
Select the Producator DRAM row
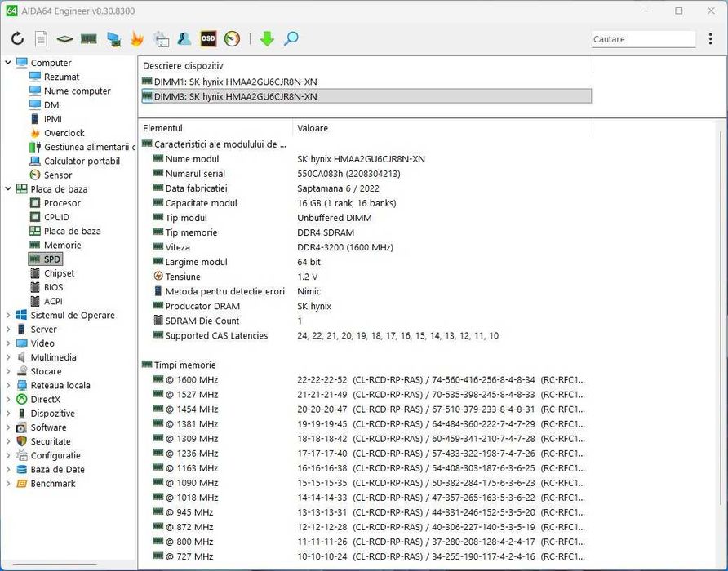365,306
